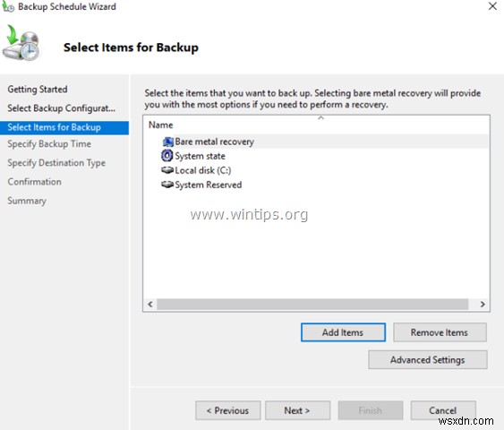Click the Bare metal recovery icon
The width and height of the screenshot is (504, 430).
pyautogui.click(x=167, y=142)
